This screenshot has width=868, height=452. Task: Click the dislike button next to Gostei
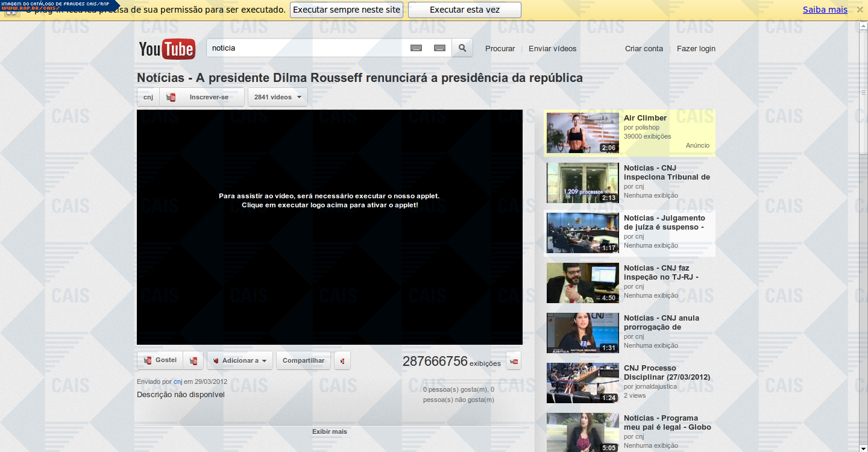193,360
